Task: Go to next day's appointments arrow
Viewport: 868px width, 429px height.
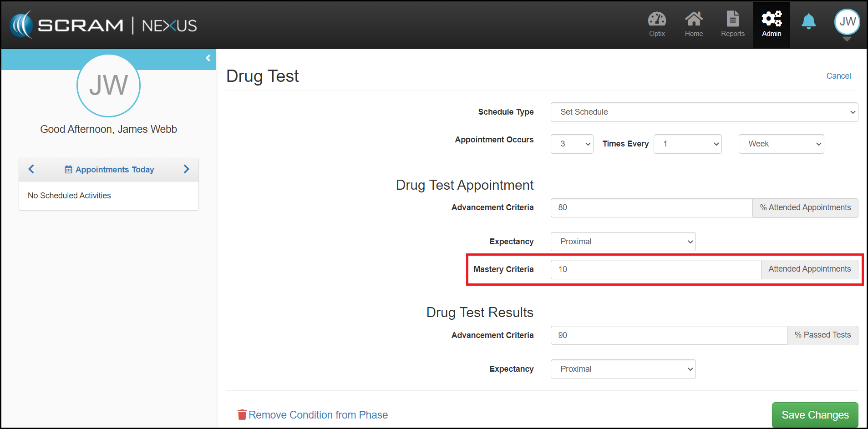Action: coord(186,169)
